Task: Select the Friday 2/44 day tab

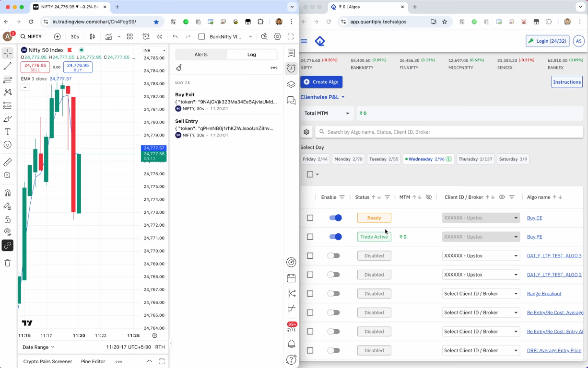Action: coord(315,159)
